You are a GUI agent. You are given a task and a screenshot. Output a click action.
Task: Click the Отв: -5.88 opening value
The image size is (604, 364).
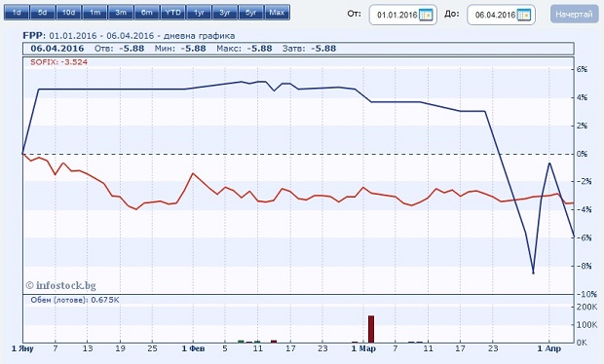[120, 49]
